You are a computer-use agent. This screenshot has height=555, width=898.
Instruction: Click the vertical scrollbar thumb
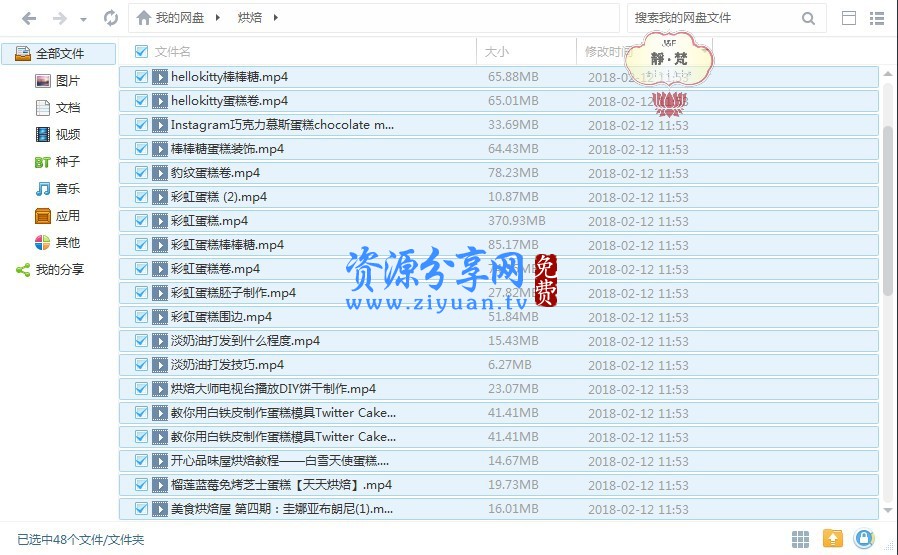click(x=887, y=210)
